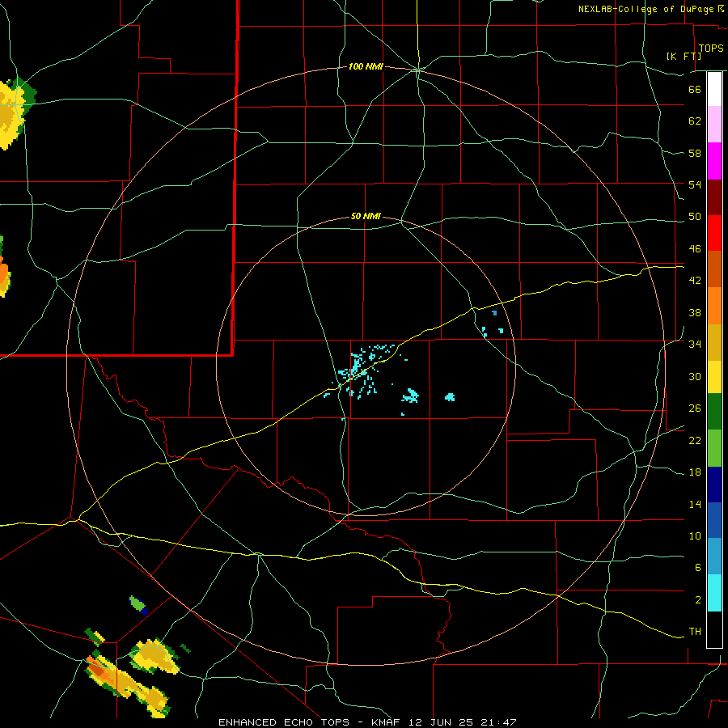This screenshot has height=728, width=728.
Task: Click the 38 legend value
Action: tap(695, 312)
